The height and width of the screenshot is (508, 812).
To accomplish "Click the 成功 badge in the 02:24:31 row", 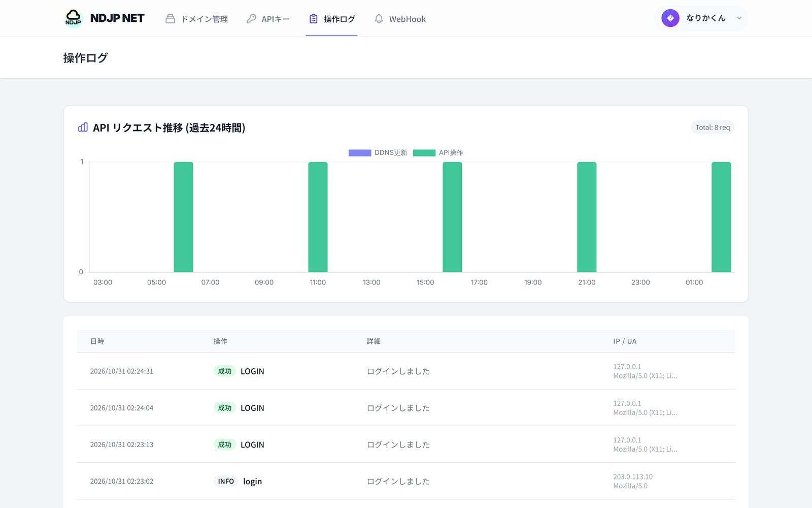I will (225, 371).
